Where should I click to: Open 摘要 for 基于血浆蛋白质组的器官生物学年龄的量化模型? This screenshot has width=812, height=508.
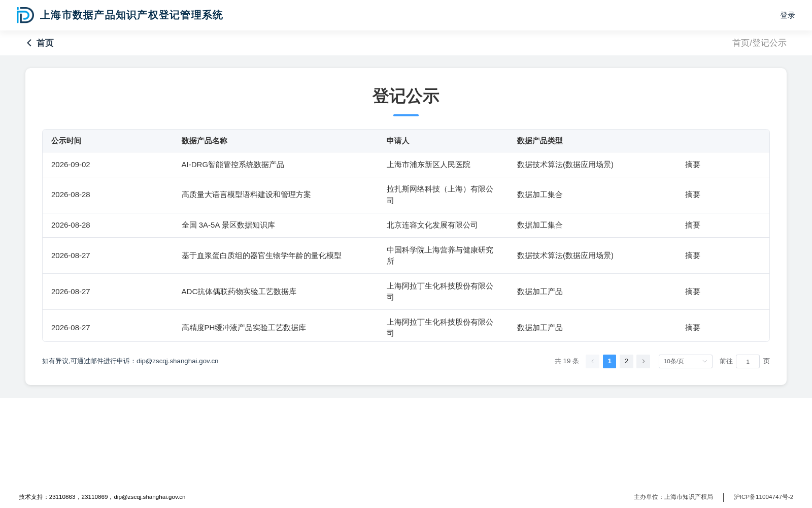[692, 256]
